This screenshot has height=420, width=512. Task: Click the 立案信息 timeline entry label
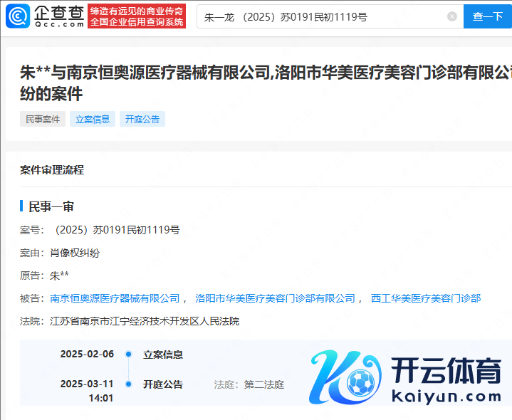163,355
